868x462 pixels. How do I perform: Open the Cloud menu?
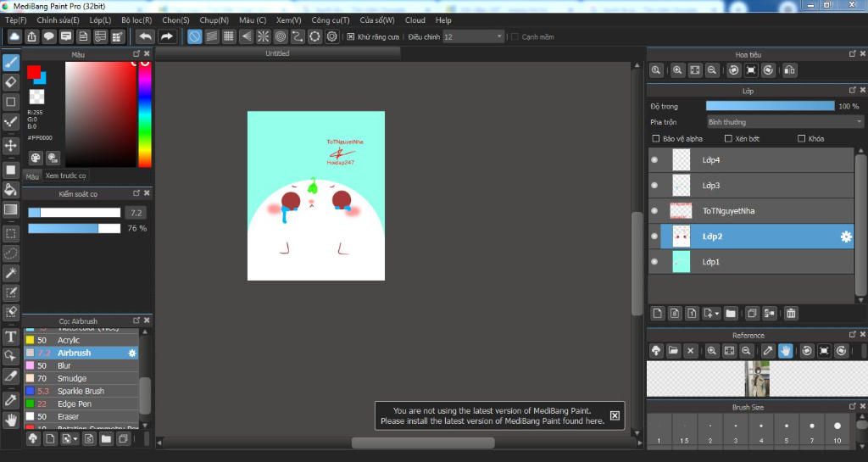pyautogui.click(x=415, y=19)
